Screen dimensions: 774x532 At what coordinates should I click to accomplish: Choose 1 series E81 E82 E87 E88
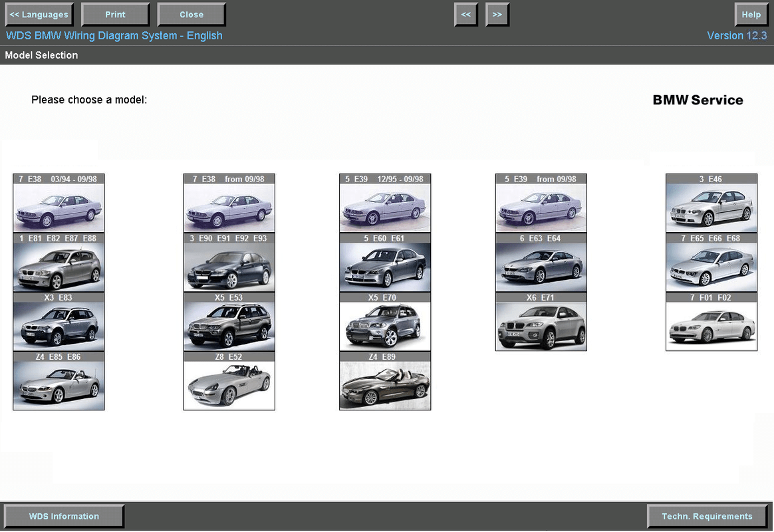pos(59,262)
